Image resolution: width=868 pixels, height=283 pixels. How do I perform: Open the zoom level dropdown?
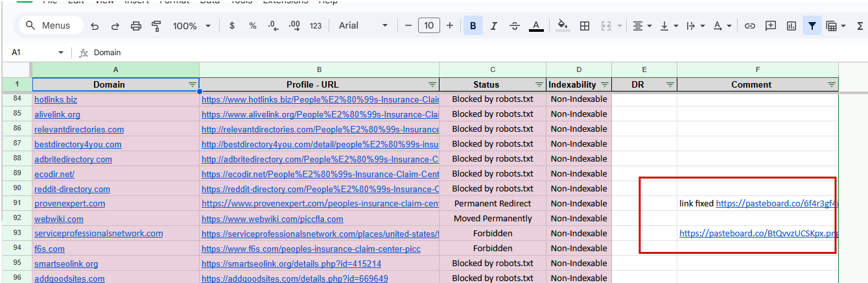[192, 26]
